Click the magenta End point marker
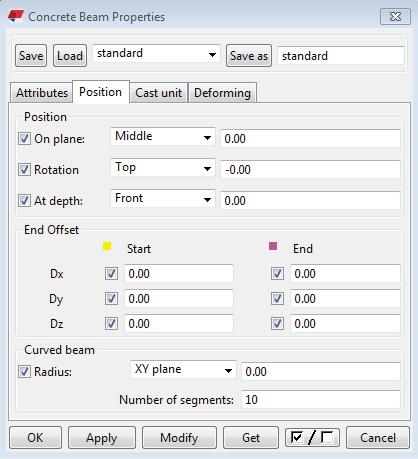Screen dimensions: 418x459 click(x=273, y=246)
